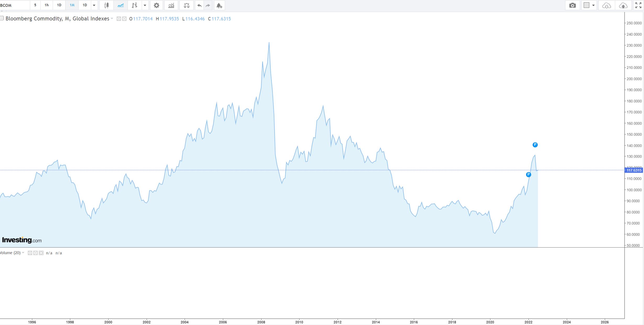Click the 150.0000 price scale label
Viewport: 644px width, 325px height.
tap(634, 135)
